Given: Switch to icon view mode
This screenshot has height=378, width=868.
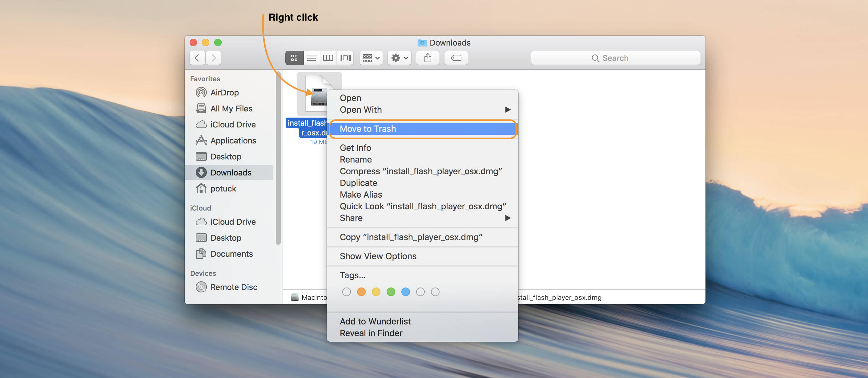Looking at the screenshot, I should point(294,58).
